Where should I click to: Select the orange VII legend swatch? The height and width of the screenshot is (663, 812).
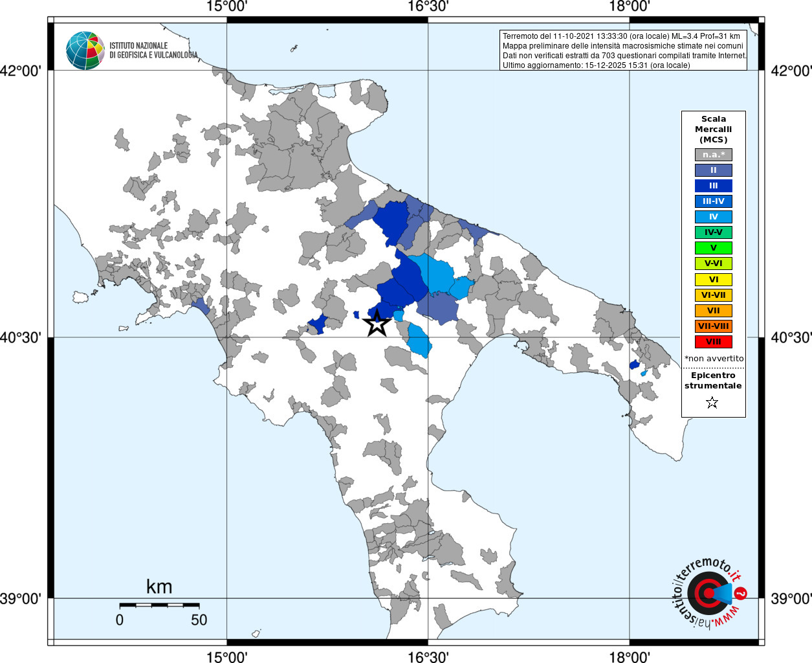click(714, 311)
